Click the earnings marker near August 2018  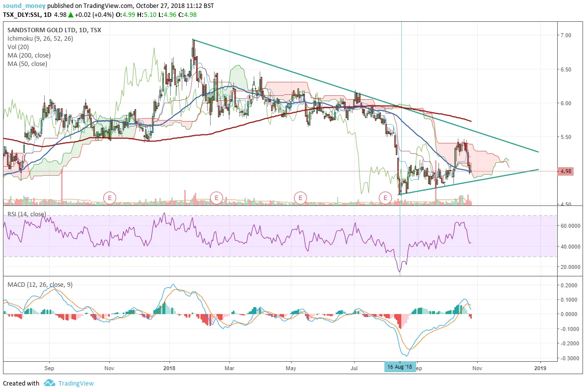[x=385, y=197]
